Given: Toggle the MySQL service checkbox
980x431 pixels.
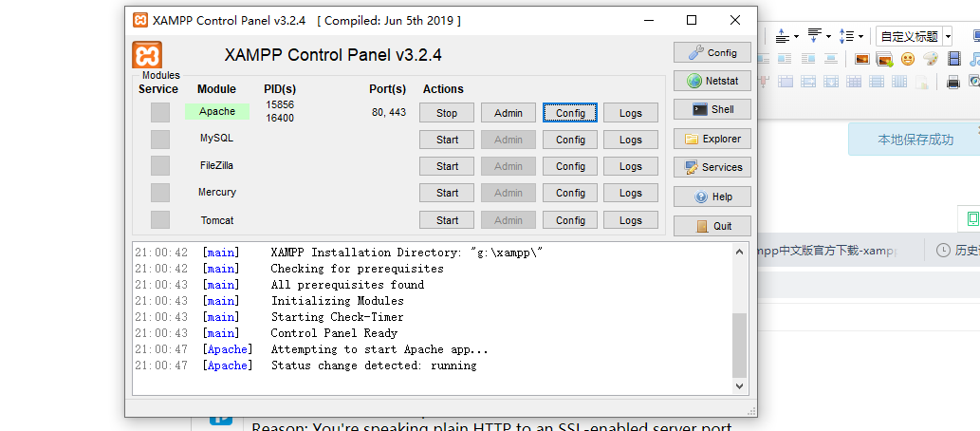Looking at the screenshot, I should tap(160, 139).
